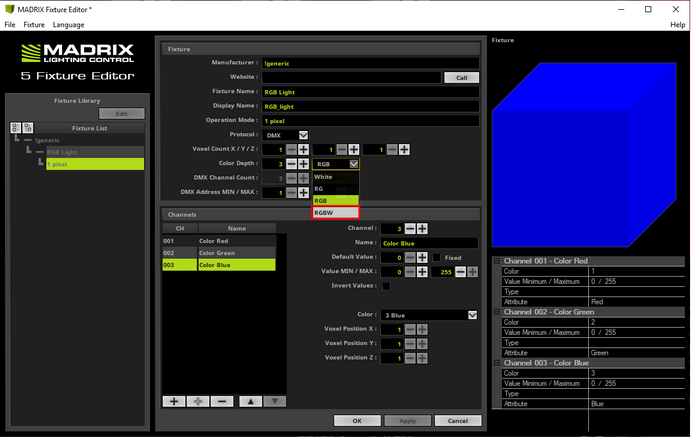Toggle the Invert Values checkbox
The image size is (691, 437).
(x=386, y=286)
